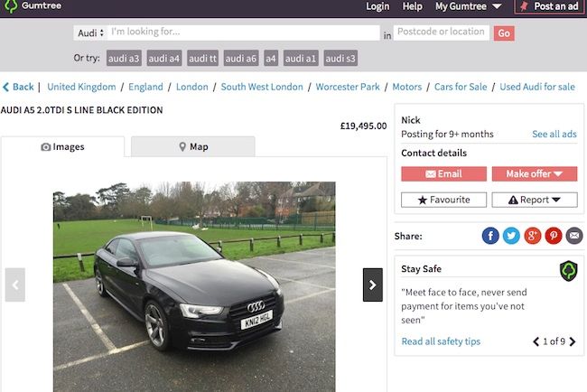Add listing to Favourite
This screenshot has height=392, width=587.
point(443,200)
